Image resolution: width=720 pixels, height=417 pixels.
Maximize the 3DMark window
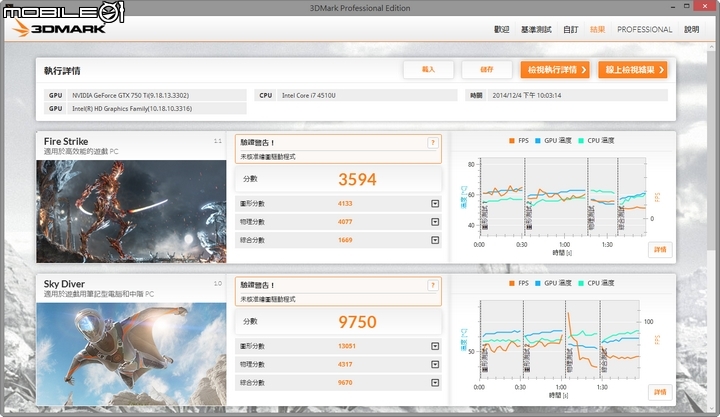(686, 6)
